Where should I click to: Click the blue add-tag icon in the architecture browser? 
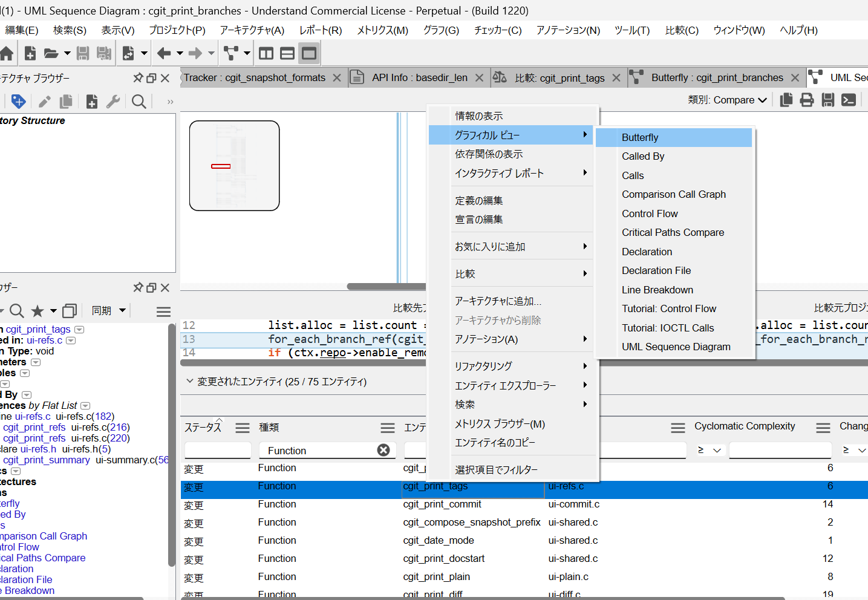(x=19, y=102)
